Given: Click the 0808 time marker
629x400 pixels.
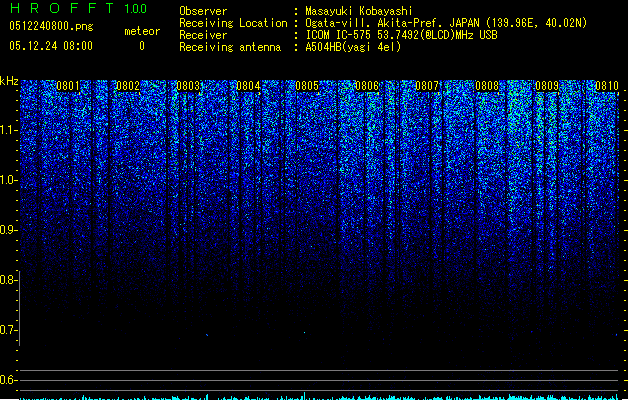Looking at the screenshot, I should click(487, 86).
